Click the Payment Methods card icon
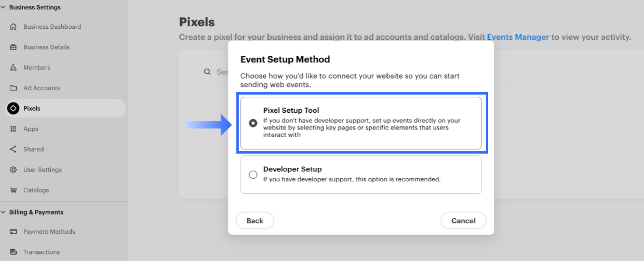The height and width of the screenshot is (261, 644). [13, 231]
